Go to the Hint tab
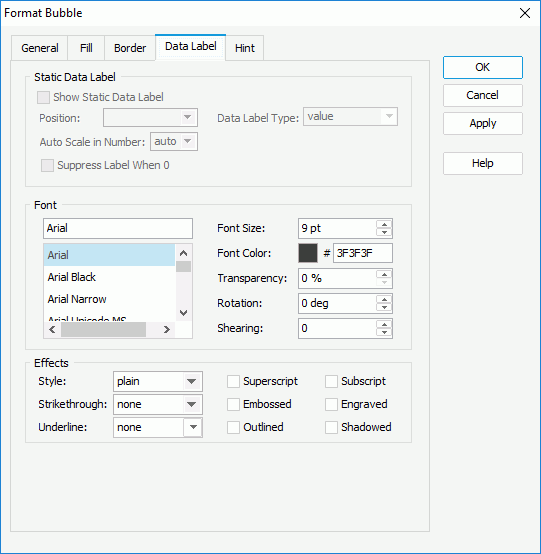 [245, 48]
